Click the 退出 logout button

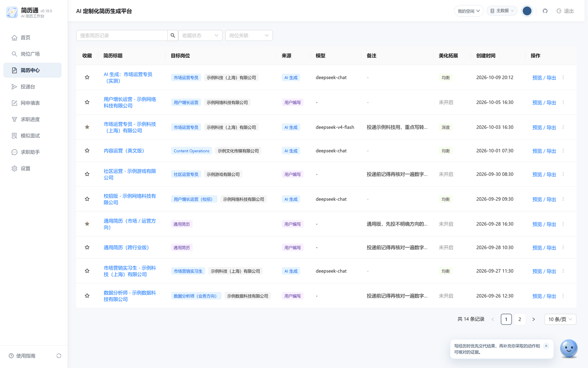pos(565,11)
